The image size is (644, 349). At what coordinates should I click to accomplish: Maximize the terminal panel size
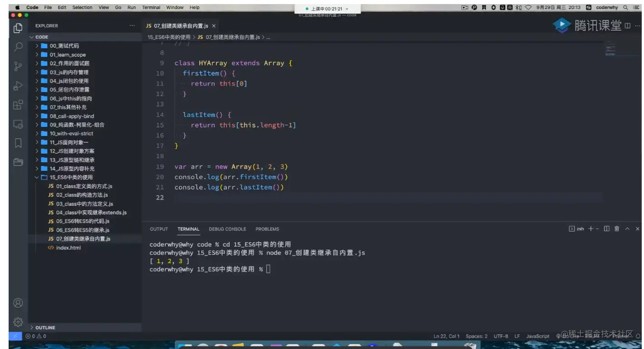coord(627,229)
